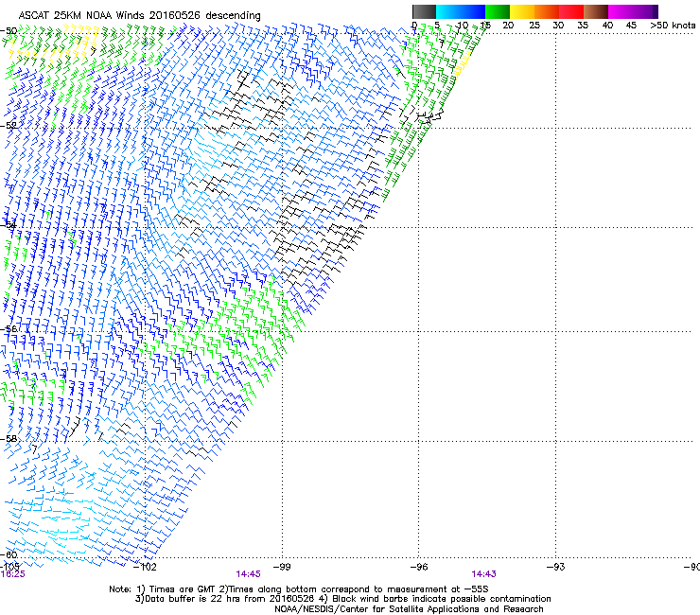Click the latitude label "-50"
Screen dimensions: 700x615
(9, 31)
